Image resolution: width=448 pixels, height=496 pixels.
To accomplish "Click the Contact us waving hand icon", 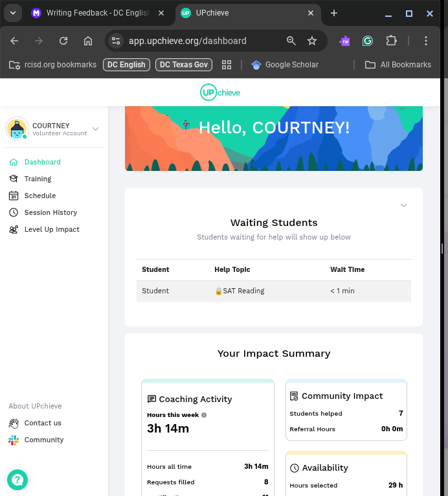I will 14,423.
